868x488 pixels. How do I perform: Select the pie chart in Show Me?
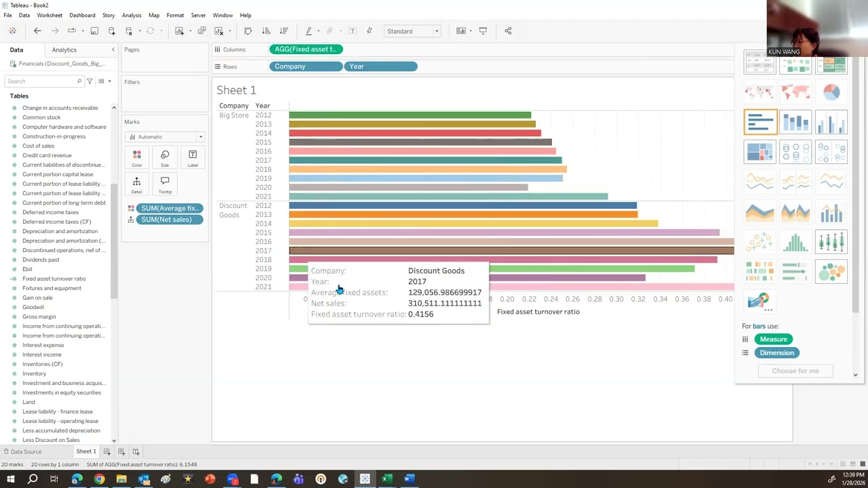click(831, 92)
